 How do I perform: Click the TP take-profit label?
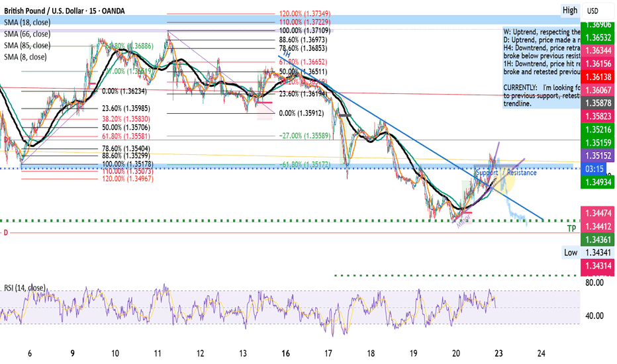coord(571,228)
